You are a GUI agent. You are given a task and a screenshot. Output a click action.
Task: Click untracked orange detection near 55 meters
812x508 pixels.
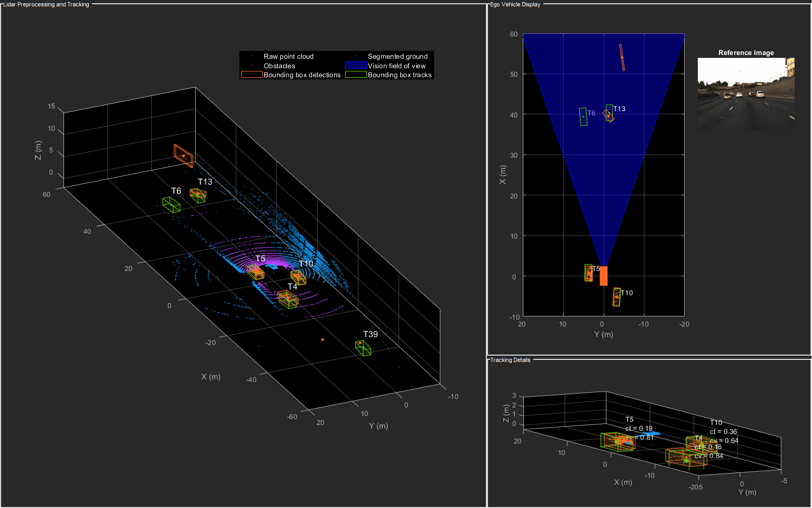click(622, 57)
